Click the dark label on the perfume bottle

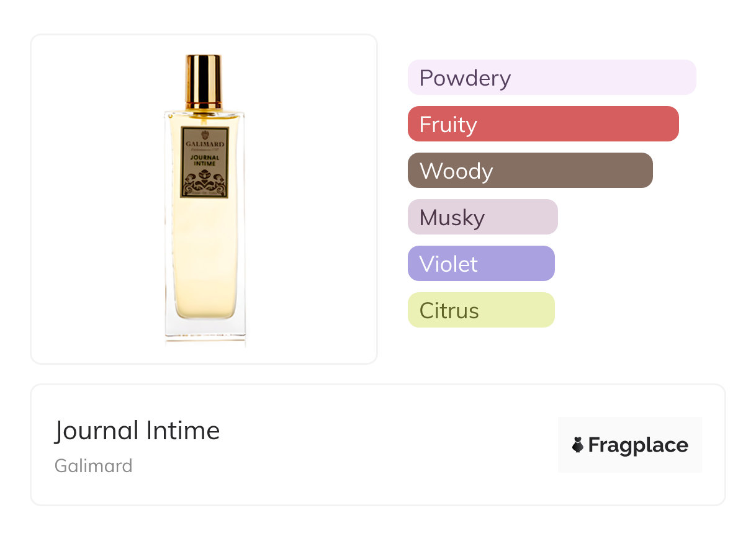[x=204, y=163]
